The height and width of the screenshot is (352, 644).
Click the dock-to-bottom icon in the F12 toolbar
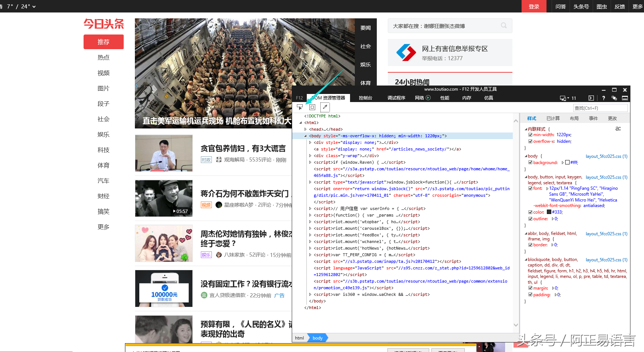(625, 98)
